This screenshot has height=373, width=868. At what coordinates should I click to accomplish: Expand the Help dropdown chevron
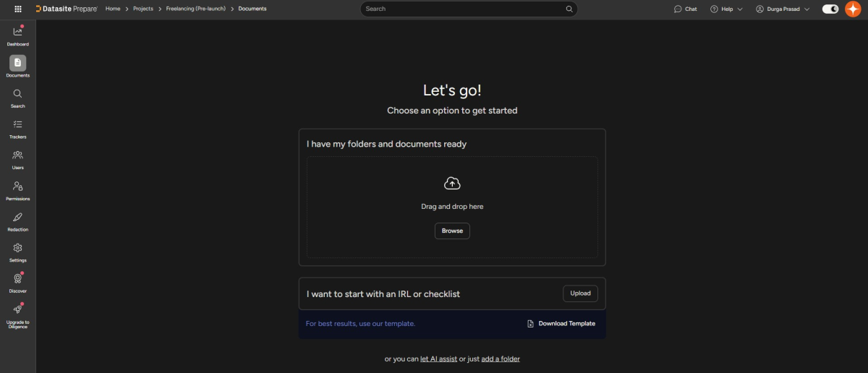[740, 9]
